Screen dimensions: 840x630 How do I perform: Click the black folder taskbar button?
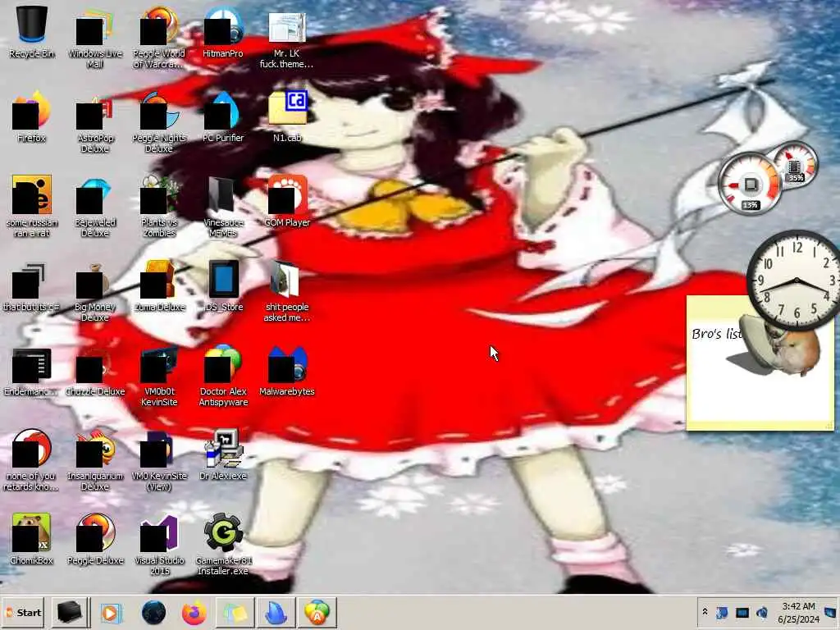[x=70, y=613]
